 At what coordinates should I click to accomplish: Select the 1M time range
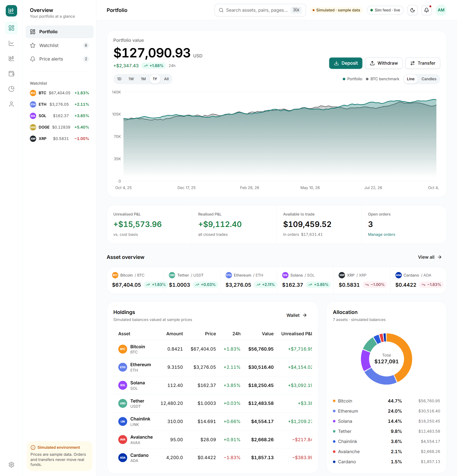click(143, 79)
